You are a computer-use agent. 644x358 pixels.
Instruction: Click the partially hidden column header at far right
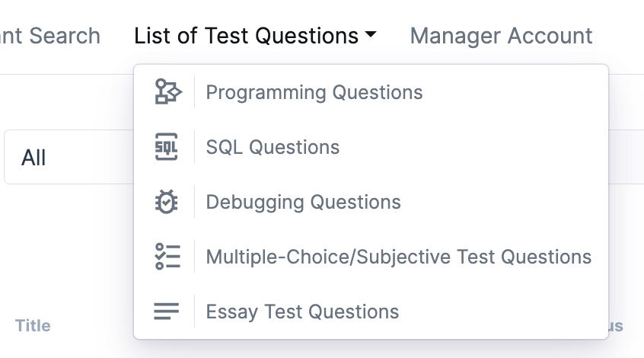coord(616,325)
